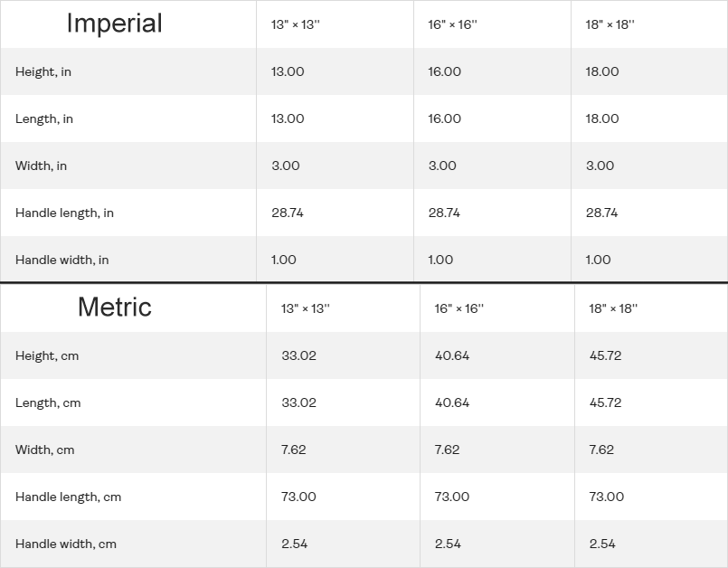Click the "Width, in" row label
This screenshot has width=728, height=568.
click(41, 166)
